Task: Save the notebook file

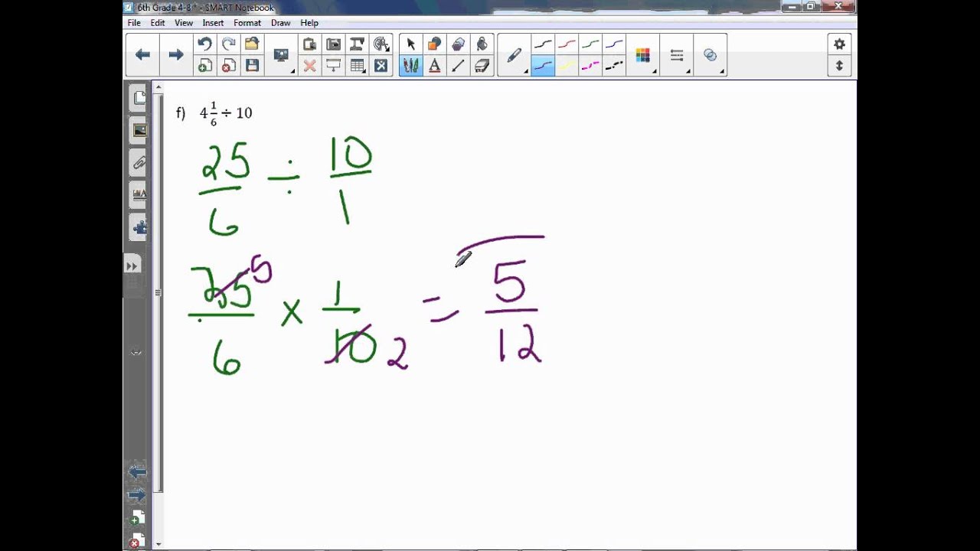Action: coord(252,66)
